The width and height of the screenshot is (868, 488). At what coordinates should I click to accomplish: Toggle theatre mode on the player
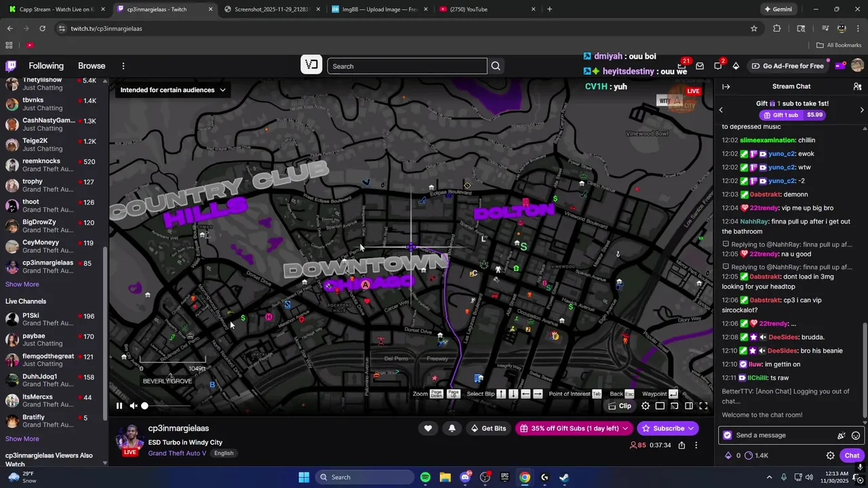click(689, 406)
